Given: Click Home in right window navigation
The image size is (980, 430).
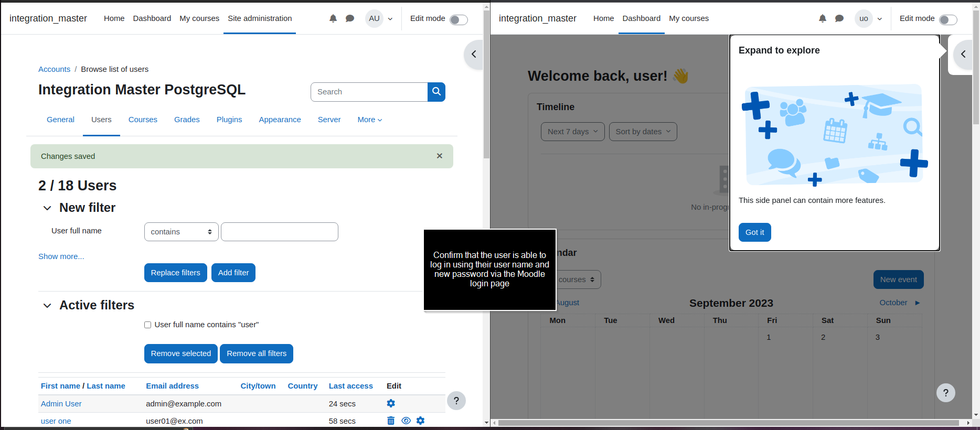Looking at the screenshot, I should coord(603,18).
